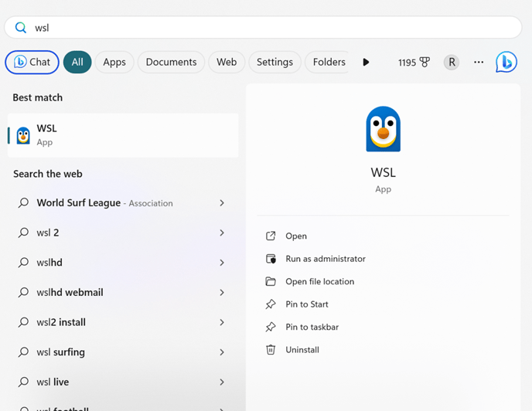Expand the wsl surfing suggestion chevron
Screen dimensions: 532x411
(x=222, y=352)
